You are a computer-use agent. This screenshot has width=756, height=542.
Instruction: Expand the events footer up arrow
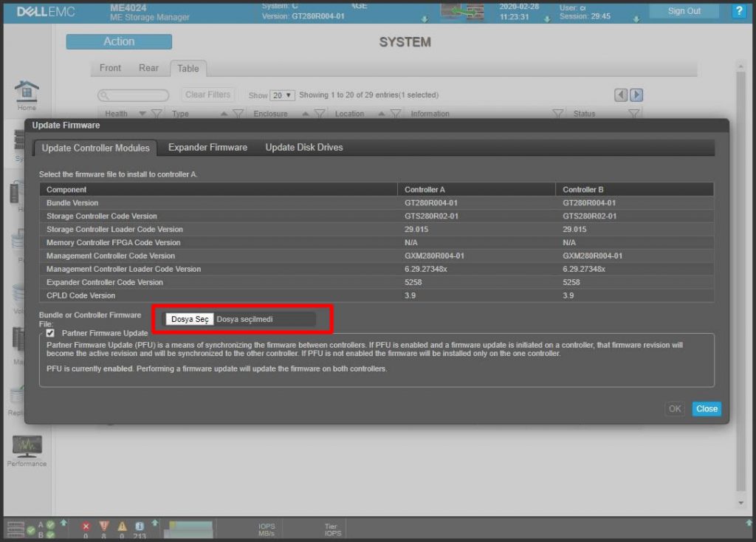click(155, 523)
